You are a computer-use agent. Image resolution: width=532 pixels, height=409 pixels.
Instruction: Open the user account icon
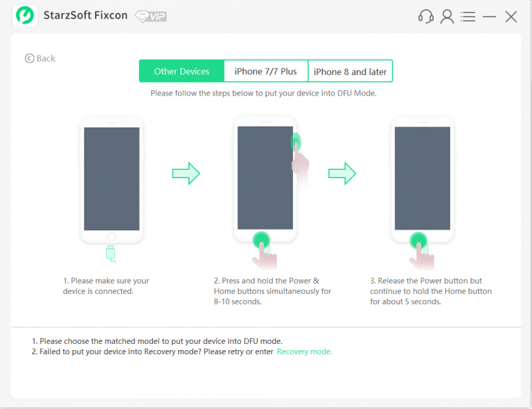[447, 17]
